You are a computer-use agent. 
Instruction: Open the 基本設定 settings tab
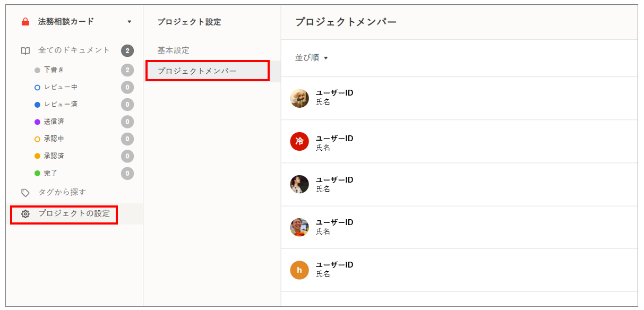point(173,50)
